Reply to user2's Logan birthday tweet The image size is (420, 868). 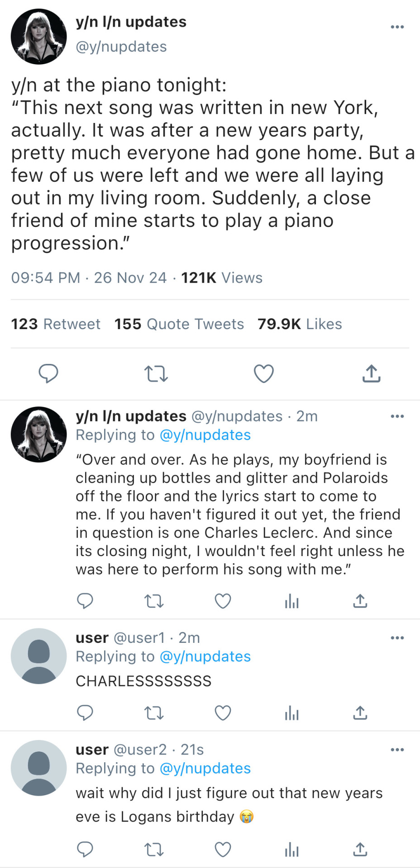85,850
